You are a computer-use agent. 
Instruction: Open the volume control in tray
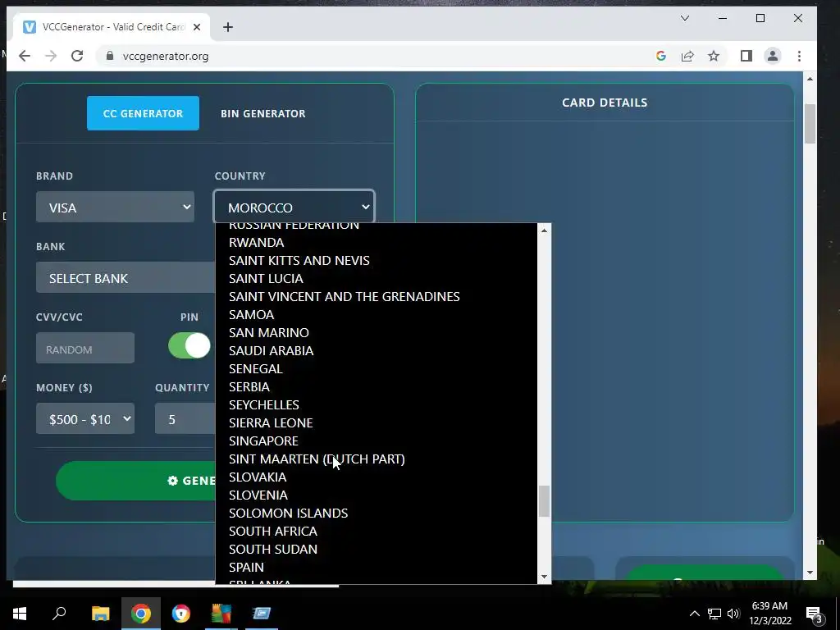733,614
